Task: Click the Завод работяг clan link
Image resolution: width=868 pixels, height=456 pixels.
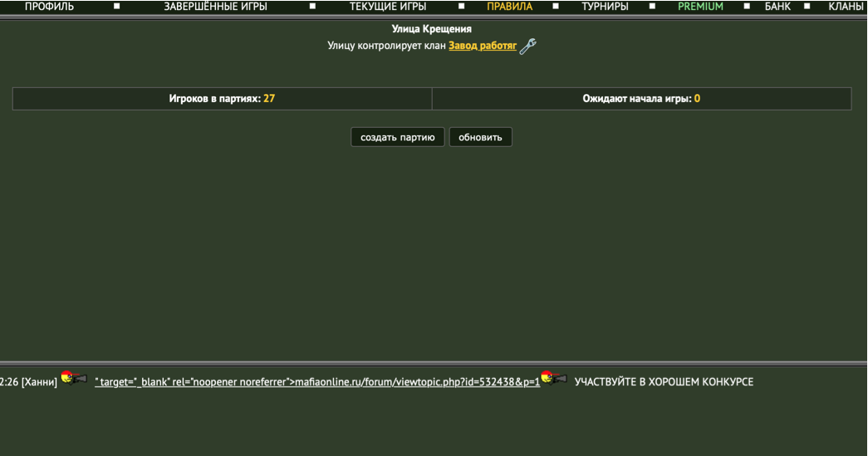Action: coord(482,46)
